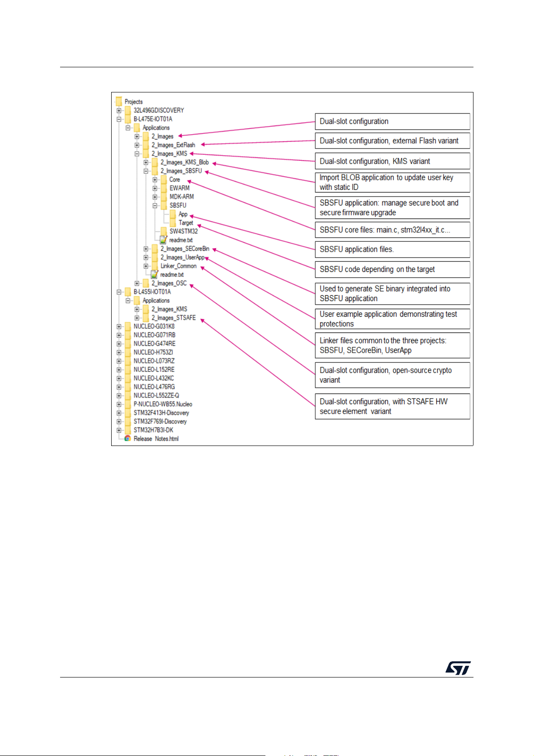The width and height of the screenshot is (534, 756).
Task: Click the SW4STM32 folder icon
Action: pyautogui.click(x=164, y=231)
